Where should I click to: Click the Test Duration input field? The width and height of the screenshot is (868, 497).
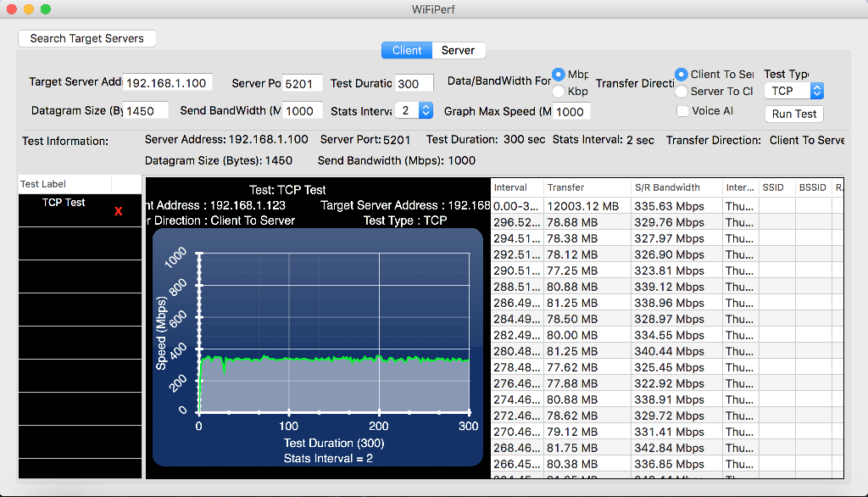pyautogui.click(x=415, y=83)
